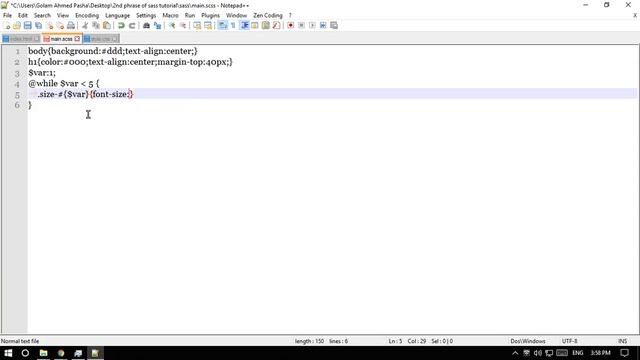This screenshot has width=640, height=360.
Task: Click the Dos\Windows EOL status field
Action: [528, 341]
